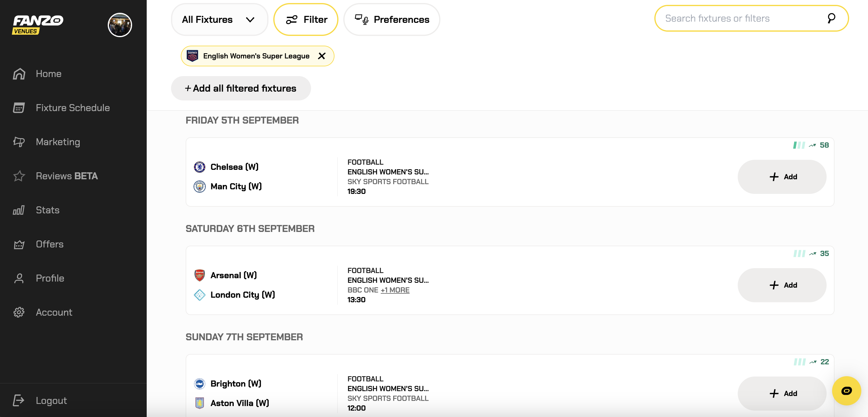Click the trending arrow next to 22

[813, 362]
